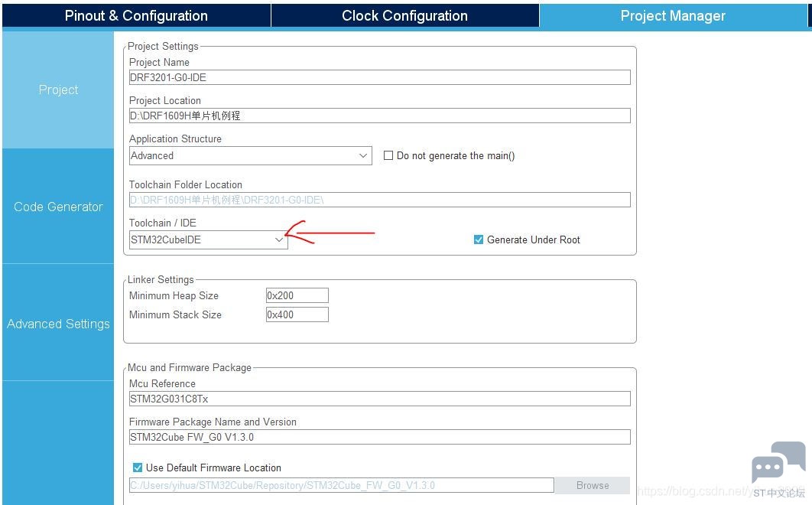Click the Toolchain Folder Location label

click(x=185, y=184)
